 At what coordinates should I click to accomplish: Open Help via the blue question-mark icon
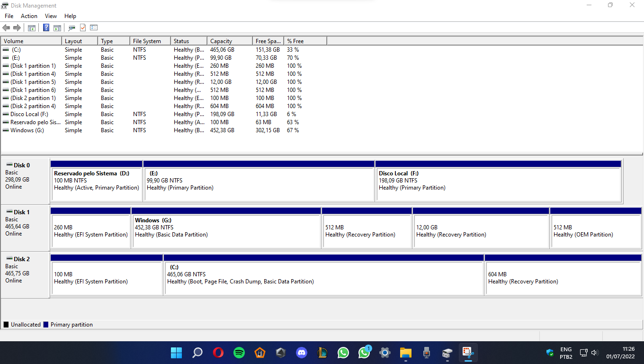tap(46, 28)
